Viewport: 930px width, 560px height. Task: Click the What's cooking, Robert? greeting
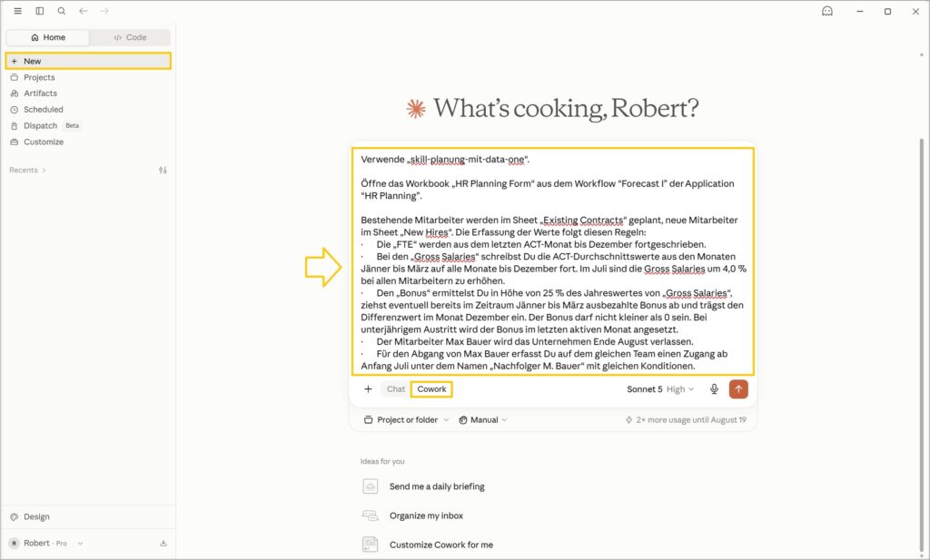[x=566, y=108]
